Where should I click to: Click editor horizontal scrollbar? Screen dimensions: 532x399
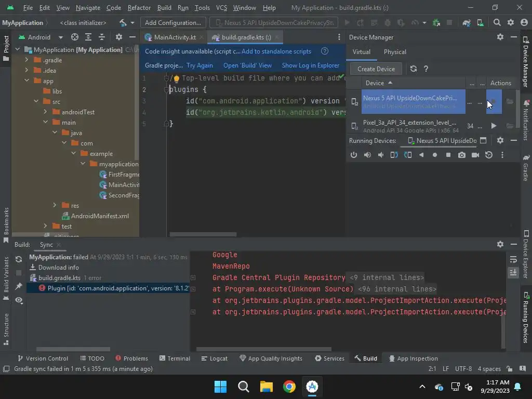tap(203, 234)
